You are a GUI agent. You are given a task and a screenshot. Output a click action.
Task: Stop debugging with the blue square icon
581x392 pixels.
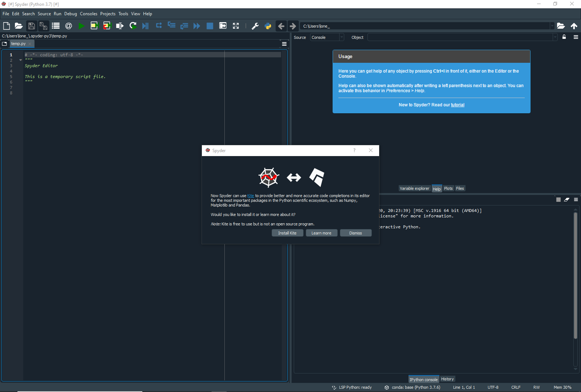click(210, 26)
